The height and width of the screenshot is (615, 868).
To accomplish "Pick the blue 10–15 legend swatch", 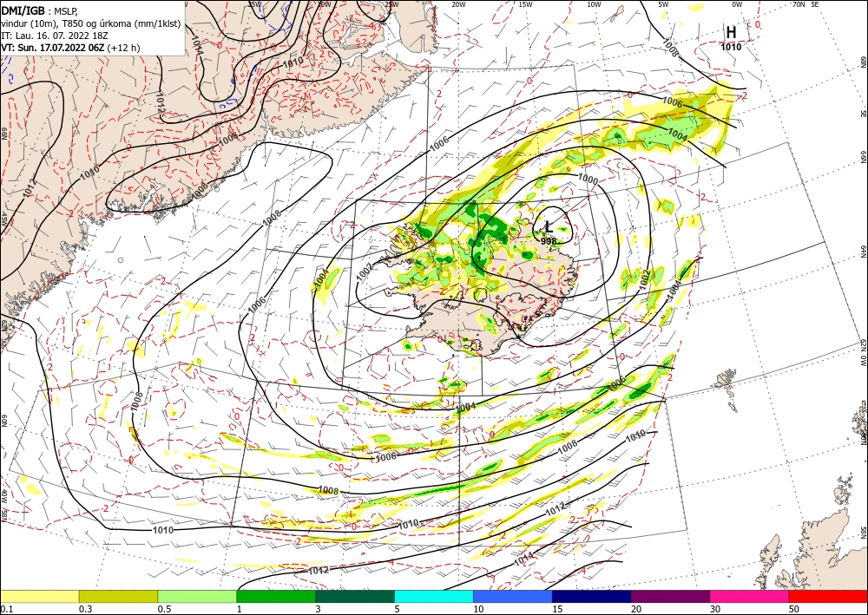I will [513, 596].
